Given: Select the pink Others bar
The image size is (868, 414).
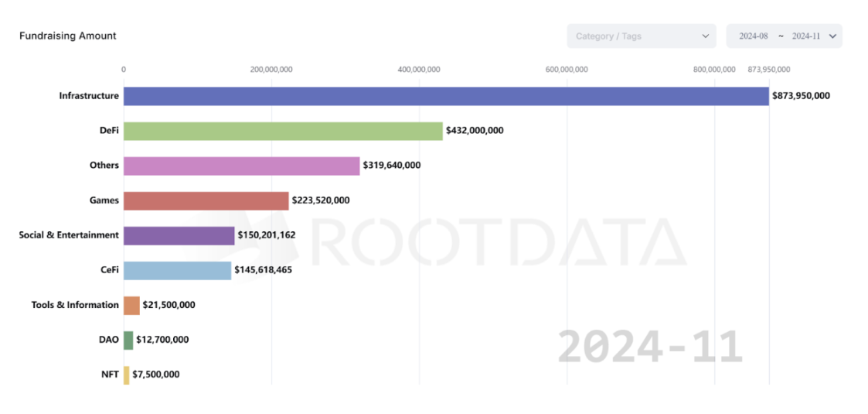Looking at the screenshot, I should click(x=241, y=166).
